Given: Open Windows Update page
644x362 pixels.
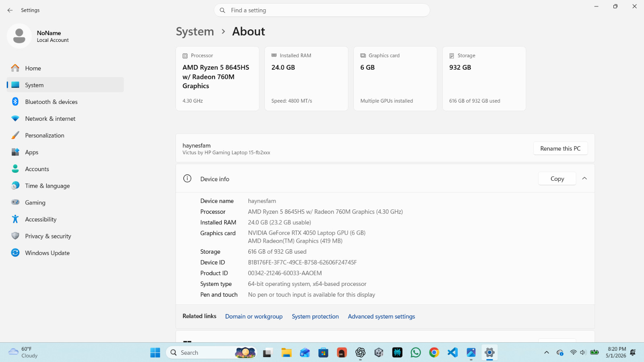Looking at the screenshot, I should click(x=65, y=253).
